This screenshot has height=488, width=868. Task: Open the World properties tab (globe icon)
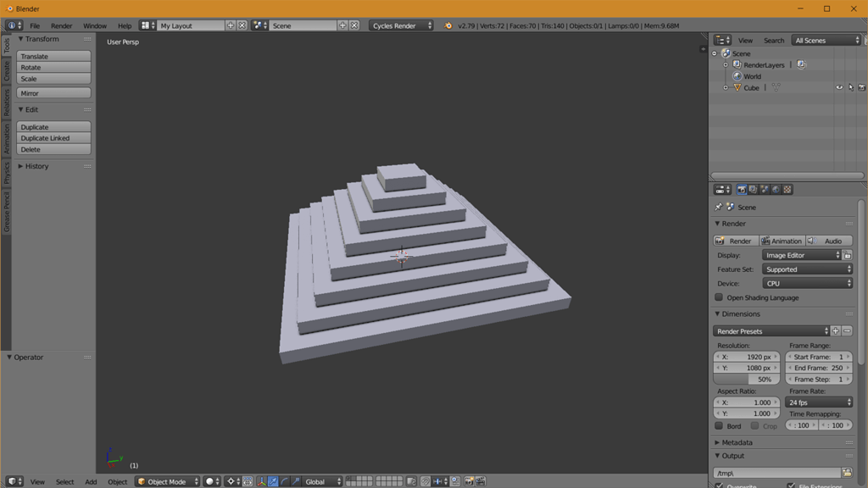pyautogui.click(x=775, y=189)
